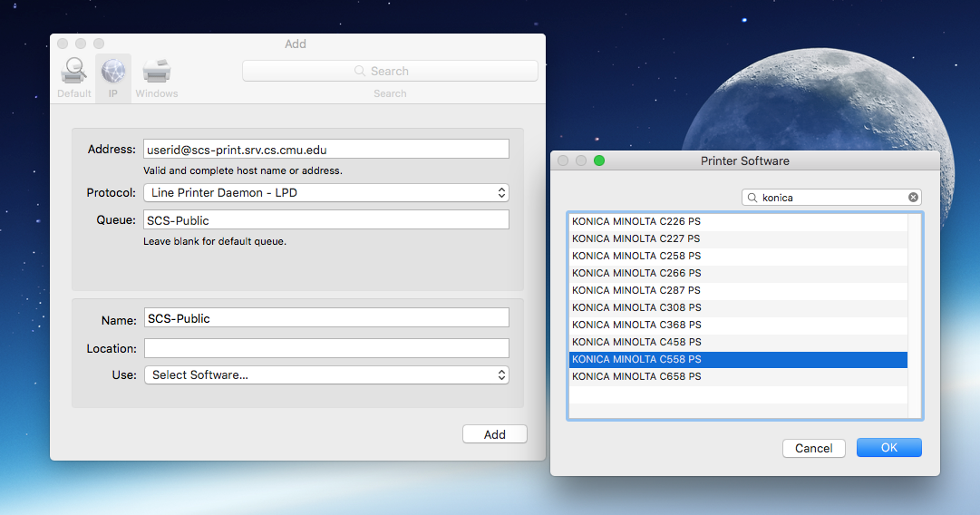Click the Address text field
Viewport: 980px width, 515px height.
[325, 149]
